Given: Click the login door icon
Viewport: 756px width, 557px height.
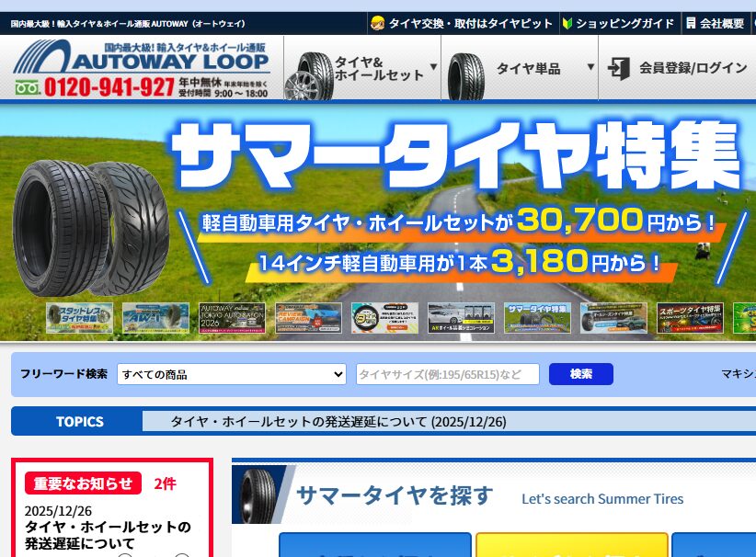Looking at the screenshot, I should click(619, 68).
